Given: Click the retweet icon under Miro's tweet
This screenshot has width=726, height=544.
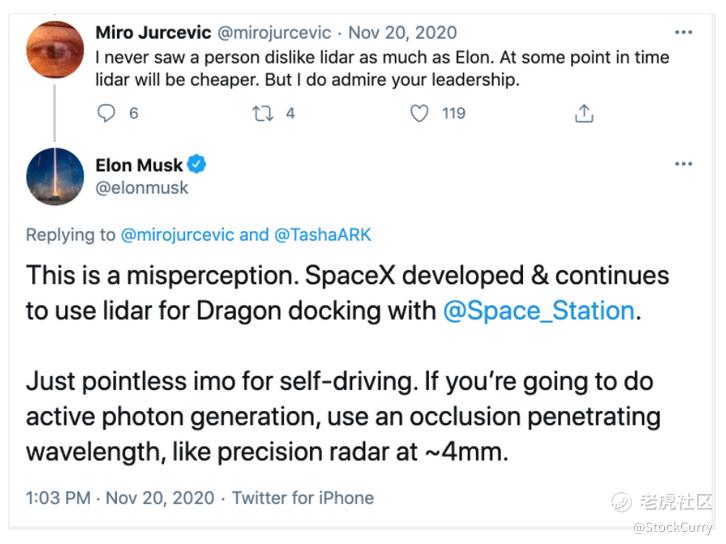Looking at the screenshot, I should (264, 113).
